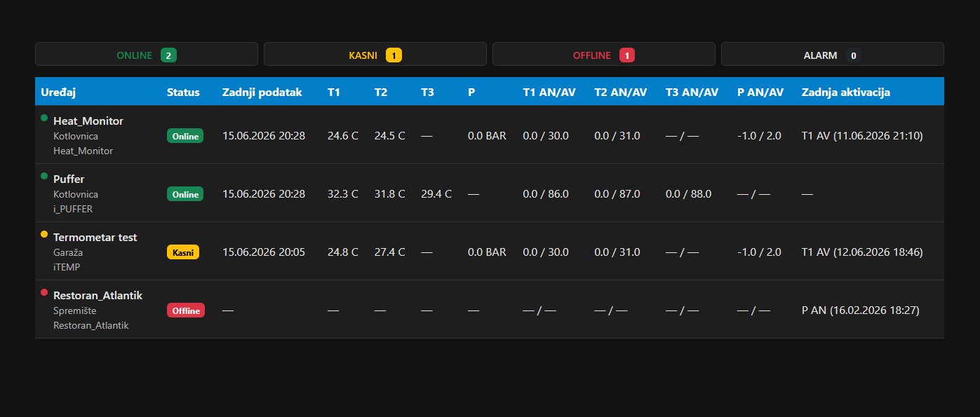
Task: Click 0.0 BAR in Heat_Monitor row
Action: tap(487, 135)
